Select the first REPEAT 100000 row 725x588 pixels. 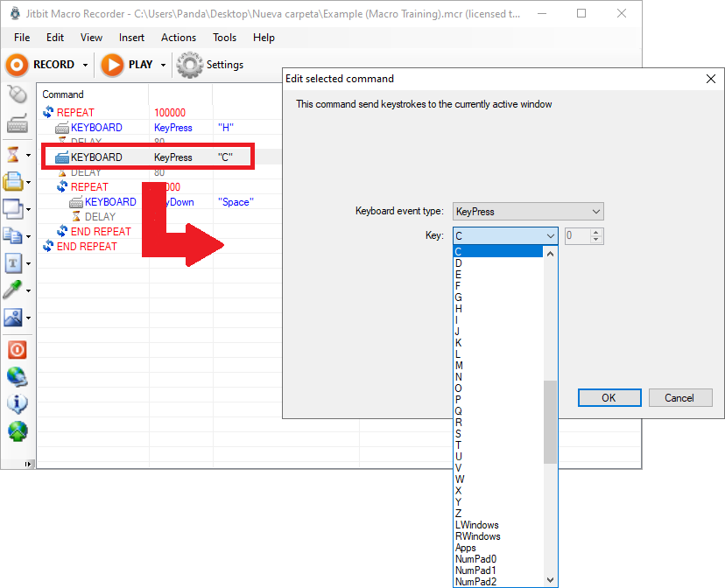pyautogui.click(x=159, y=113)
